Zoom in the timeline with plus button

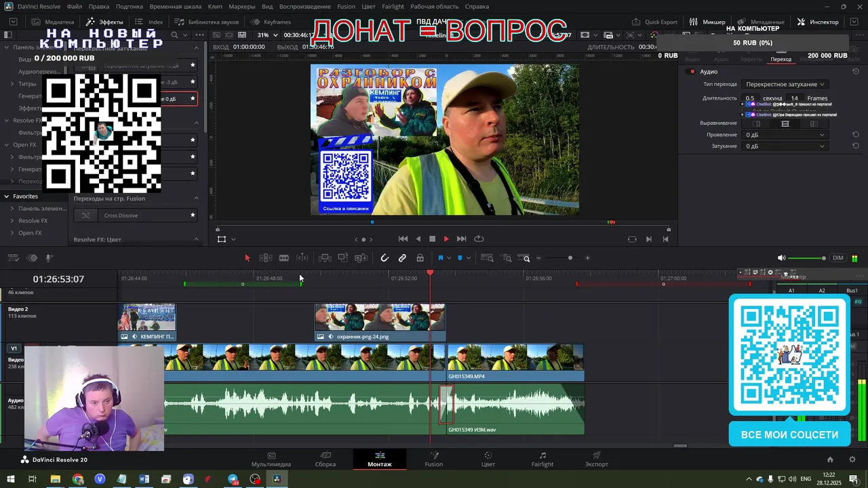click(x=587, y=258)
